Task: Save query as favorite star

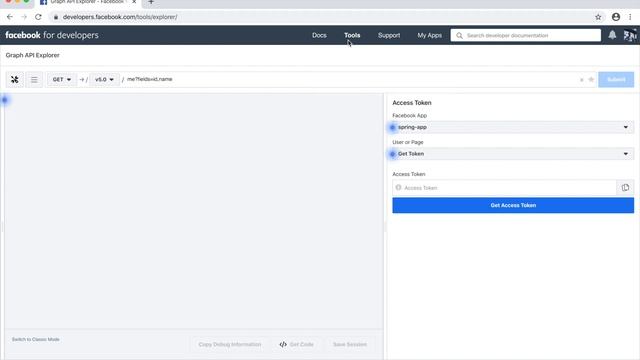Action: 591,80
